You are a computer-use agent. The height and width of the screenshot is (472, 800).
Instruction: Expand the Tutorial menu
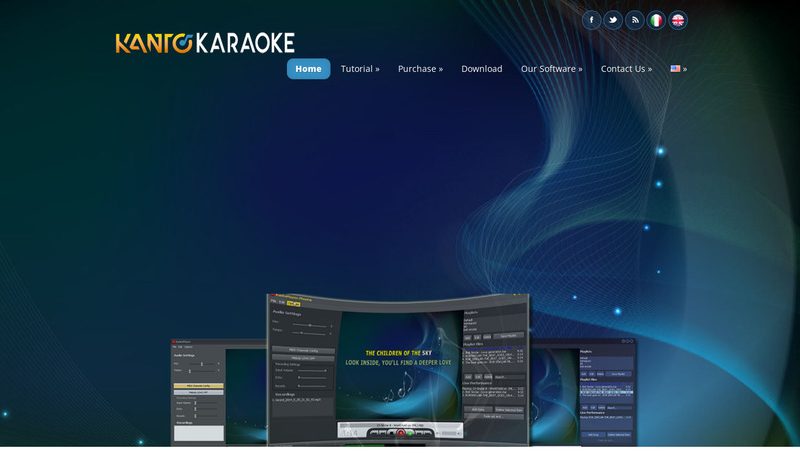point(360,69)
